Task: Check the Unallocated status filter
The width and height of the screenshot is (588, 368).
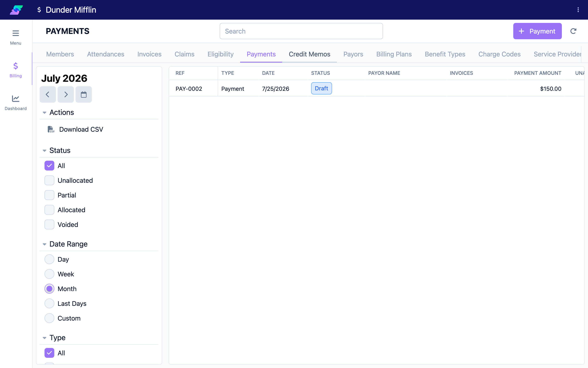Action: pyautogui.click(x=49, y=180)
